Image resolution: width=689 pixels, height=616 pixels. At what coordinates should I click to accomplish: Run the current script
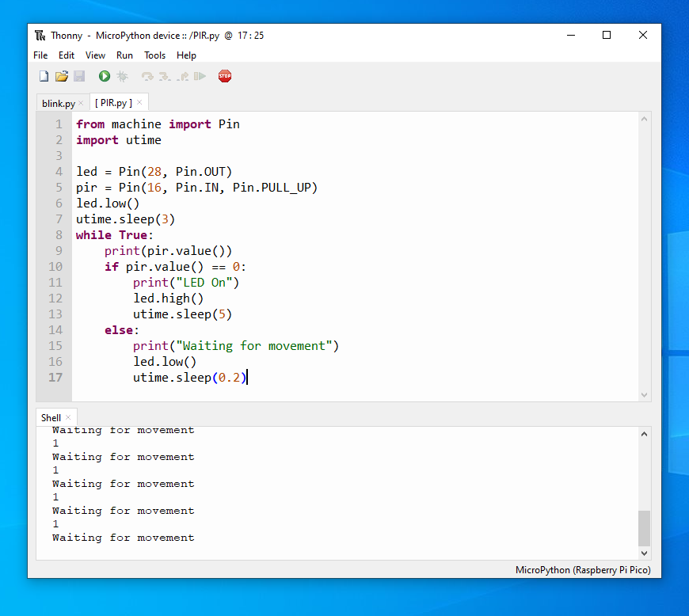coord(104,75)
